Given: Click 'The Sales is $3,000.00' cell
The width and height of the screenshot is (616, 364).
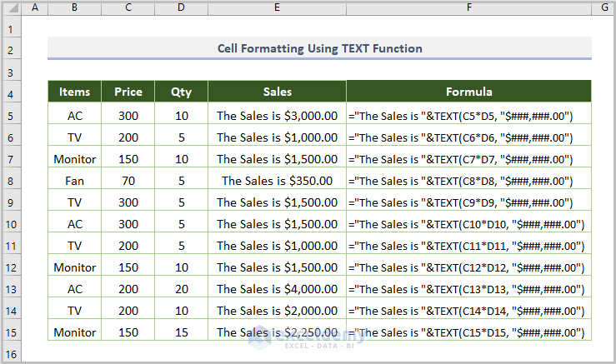Looking at the screenshot, I should click(277, 116).
